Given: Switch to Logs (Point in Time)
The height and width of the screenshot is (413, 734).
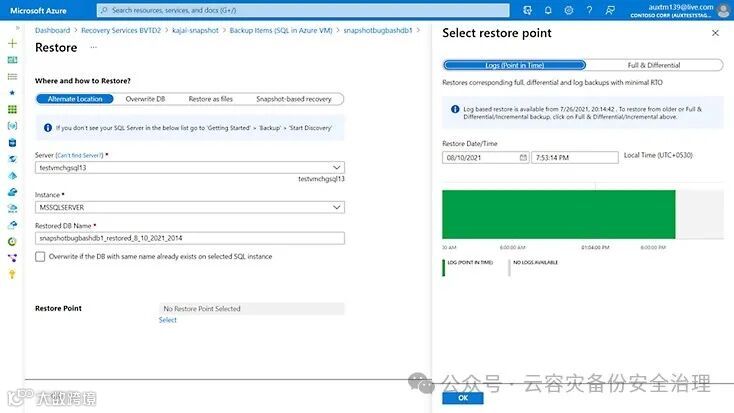Looking at the screenshot, I should point(514,65).
